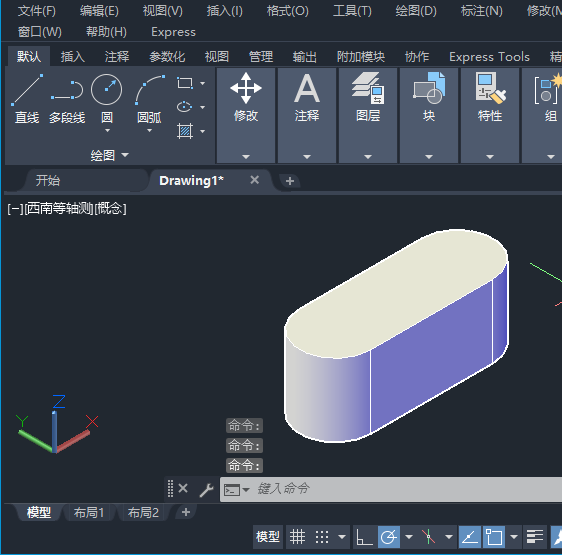This screenshot has width=562, height=555.
Task: Open the circle tool dropdown arrow
Action: [x=107, y=131]
